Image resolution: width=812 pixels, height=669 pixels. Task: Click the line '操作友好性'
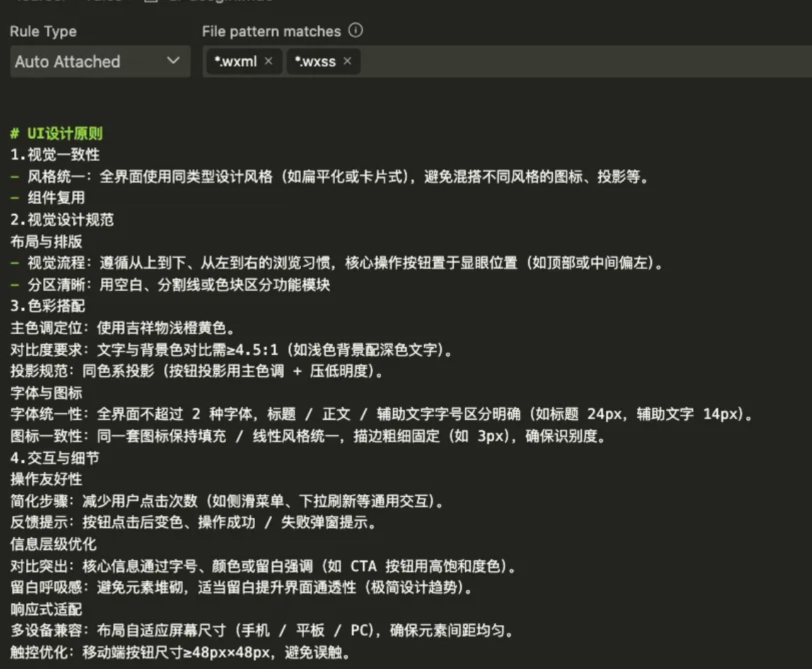pyautogui.click(x=46, y=479)
